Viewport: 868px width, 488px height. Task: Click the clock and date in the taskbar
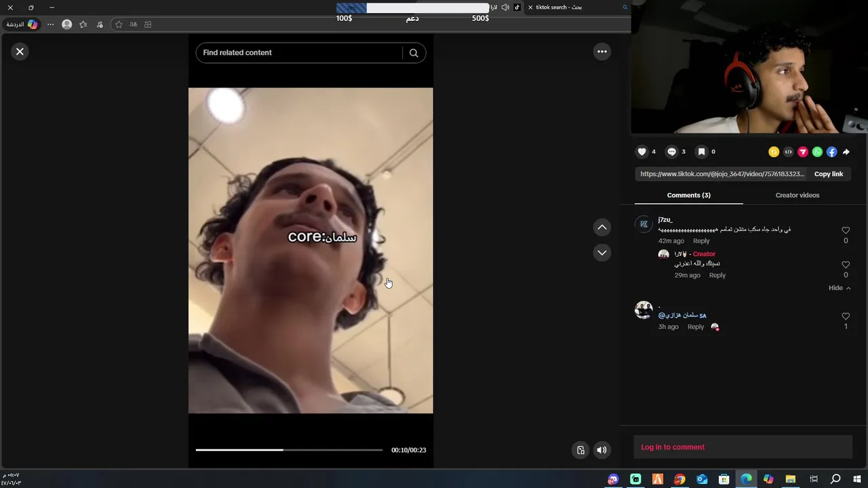click(x=11, y=479)
